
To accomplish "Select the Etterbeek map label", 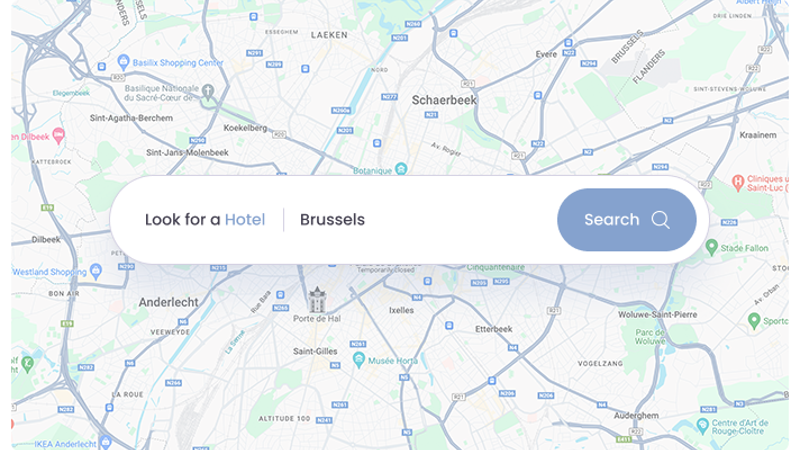I will pyautogui.click(x=494, y=329).
